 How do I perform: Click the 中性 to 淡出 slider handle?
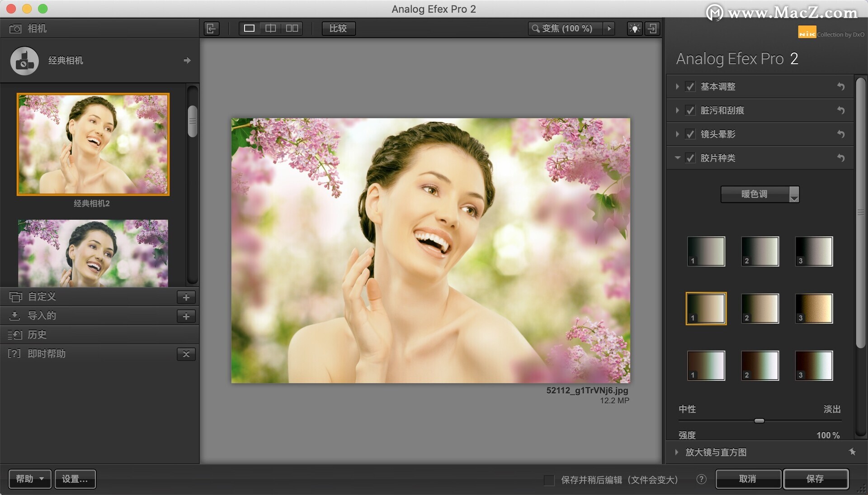coord(759,421)
